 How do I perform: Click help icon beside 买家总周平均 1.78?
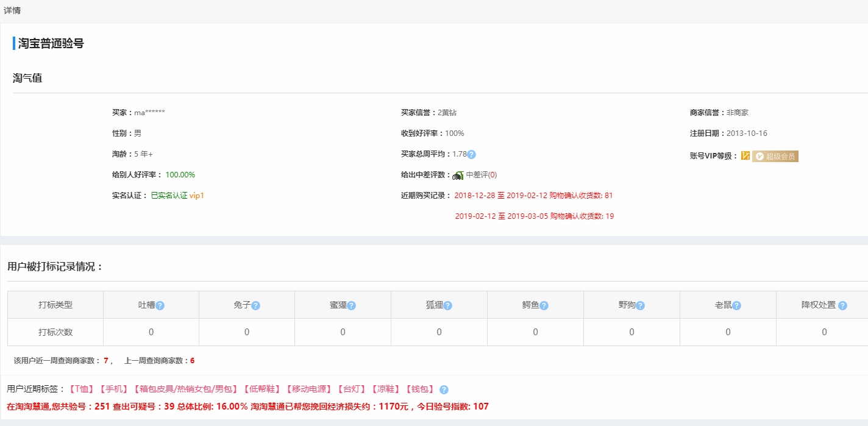[471, 155]
